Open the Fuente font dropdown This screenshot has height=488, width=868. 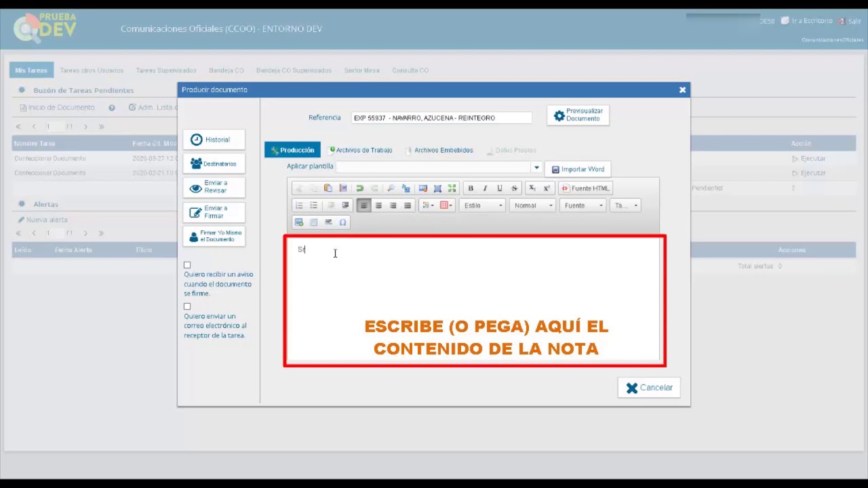(x=583, y=205)
